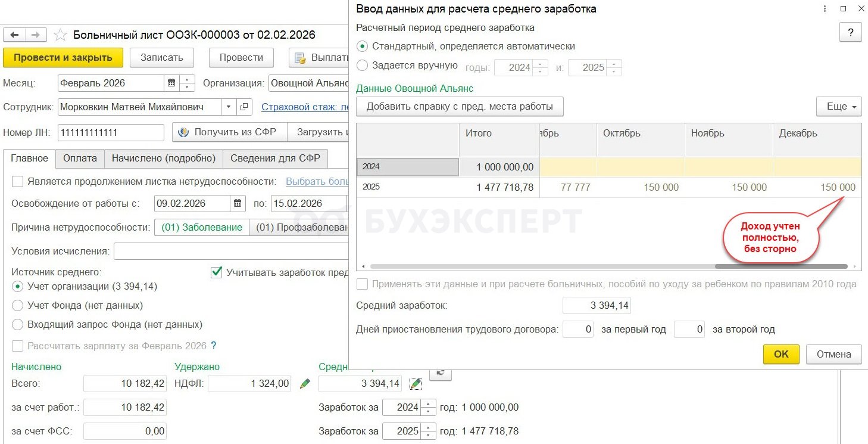This screenshot has height=444, width=868.
Task: Click the edit average earnings pencil icon
Action: (416, 384)
